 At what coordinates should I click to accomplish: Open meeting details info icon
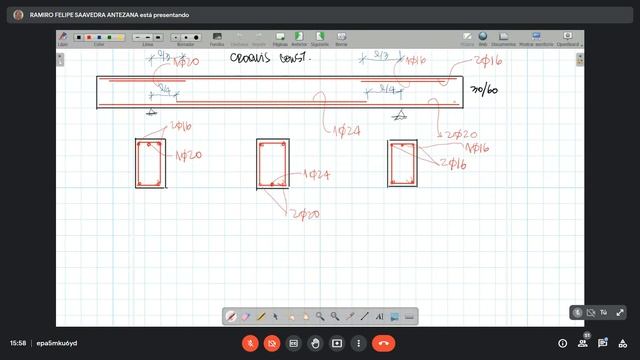(562, 343)
